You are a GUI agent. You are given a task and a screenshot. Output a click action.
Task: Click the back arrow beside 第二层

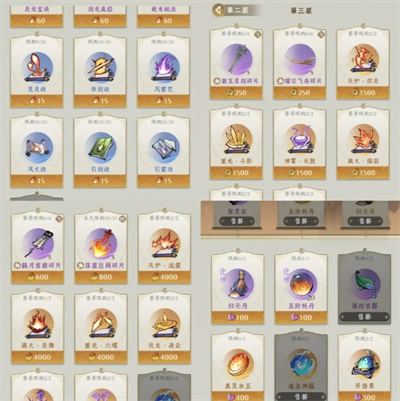(219, 10)
